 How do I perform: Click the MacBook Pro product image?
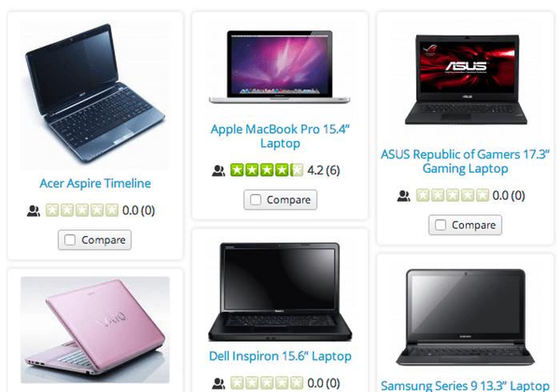280,67
